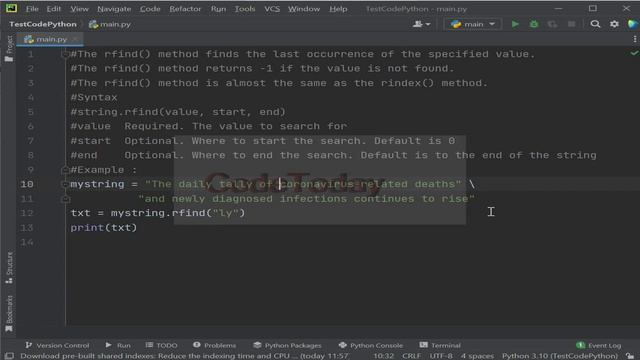Viewport: 640px width, 360px height.
Task: Collapse the fold marker at line 10
Action: [64, 184]
